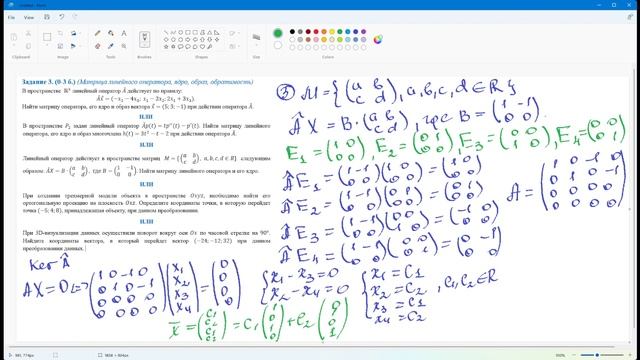The height and width of the screenshot is (360, 640).
Task: Click the Share icon below window controls
Action: (630, 17)
